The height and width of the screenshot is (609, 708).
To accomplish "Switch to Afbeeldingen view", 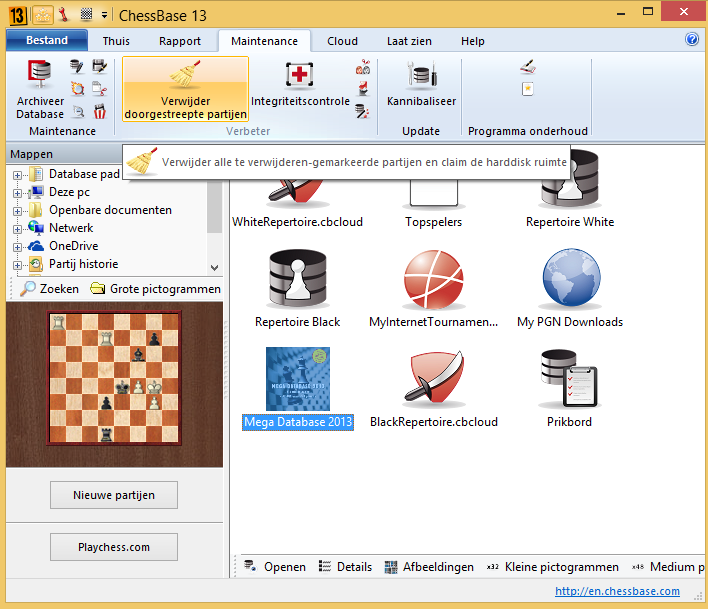I will point(429,567).
